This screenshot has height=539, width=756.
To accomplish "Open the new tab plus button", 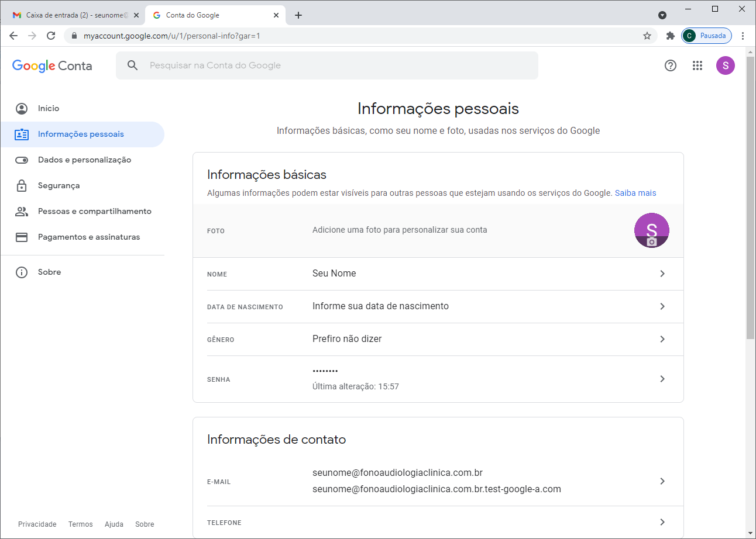I will coord(298,15).
